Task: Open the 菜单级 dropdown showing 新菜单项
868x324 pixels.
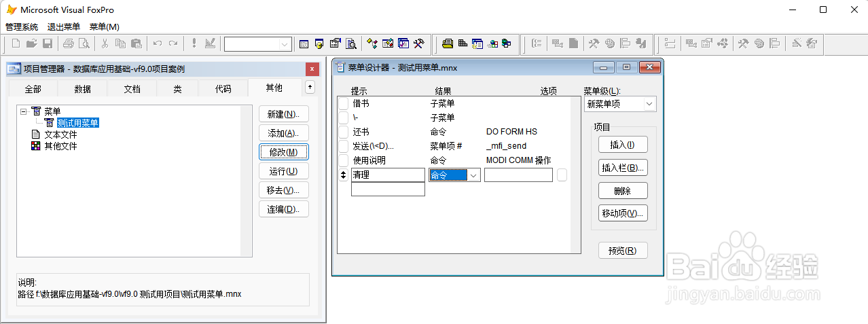Action: pyautogui.click(x=649, y=104)
